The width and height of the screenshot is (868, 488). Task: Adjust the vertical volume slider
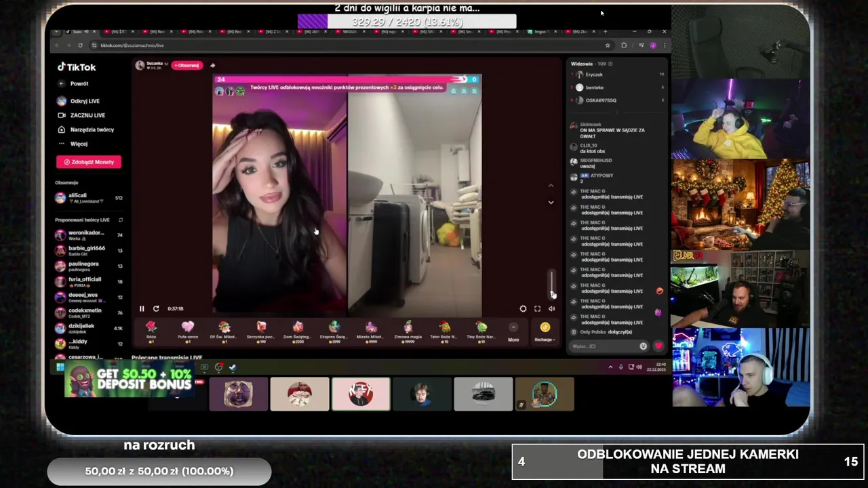[x=552, y=283]
